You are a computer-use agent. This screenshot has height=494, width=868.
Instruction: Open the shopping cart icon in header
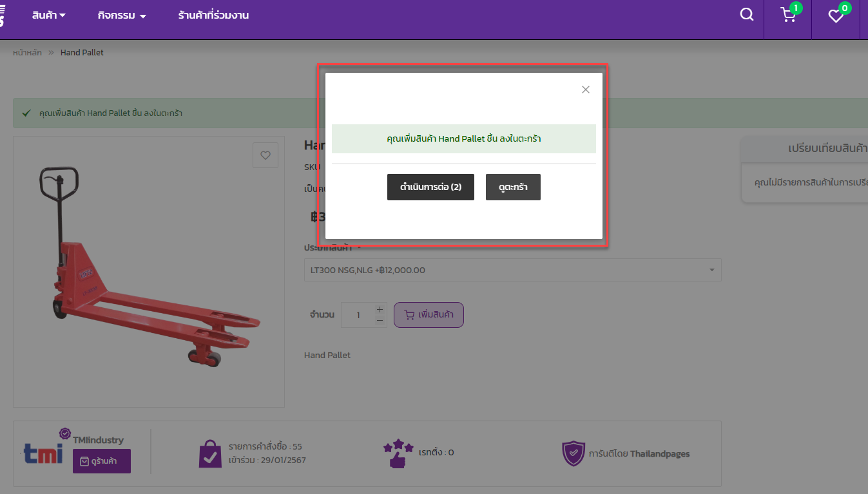[x=788, y=15]
